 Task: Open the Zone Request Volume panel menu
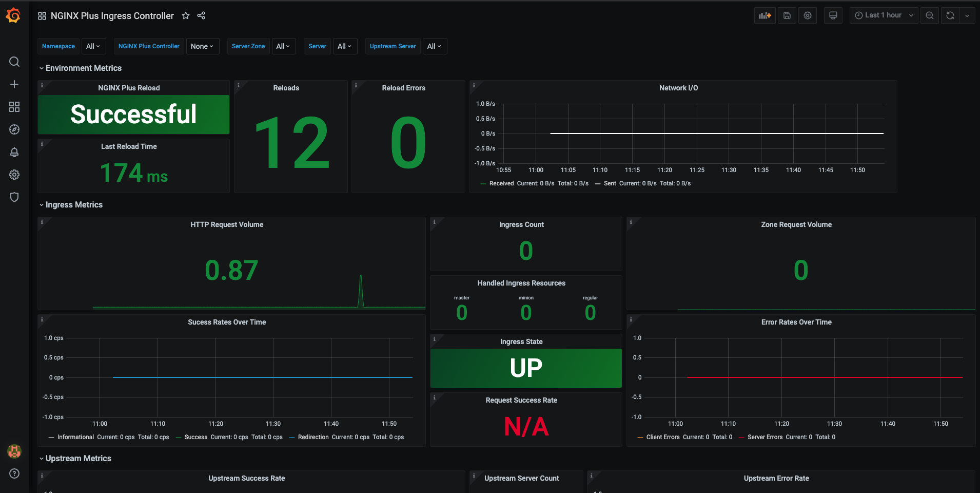click(796, 224)
